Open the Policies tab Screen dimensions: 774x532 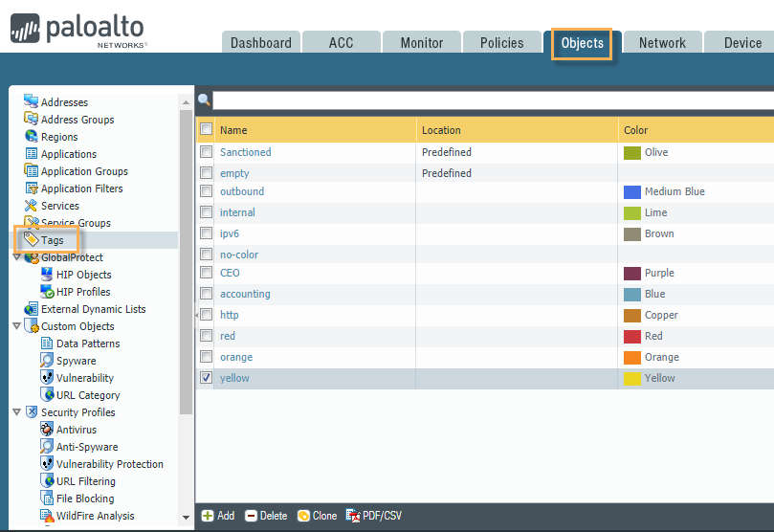(x=502, y=42)
